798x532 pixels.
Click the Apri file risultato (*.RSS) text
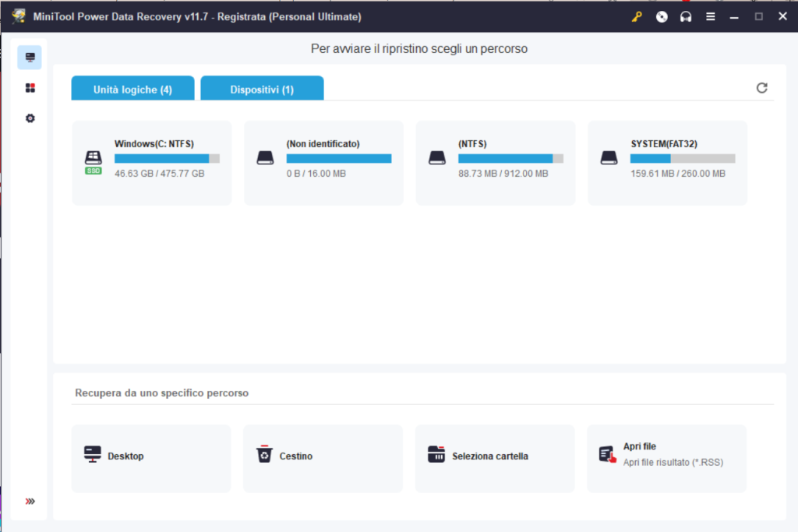coord(673,463)
